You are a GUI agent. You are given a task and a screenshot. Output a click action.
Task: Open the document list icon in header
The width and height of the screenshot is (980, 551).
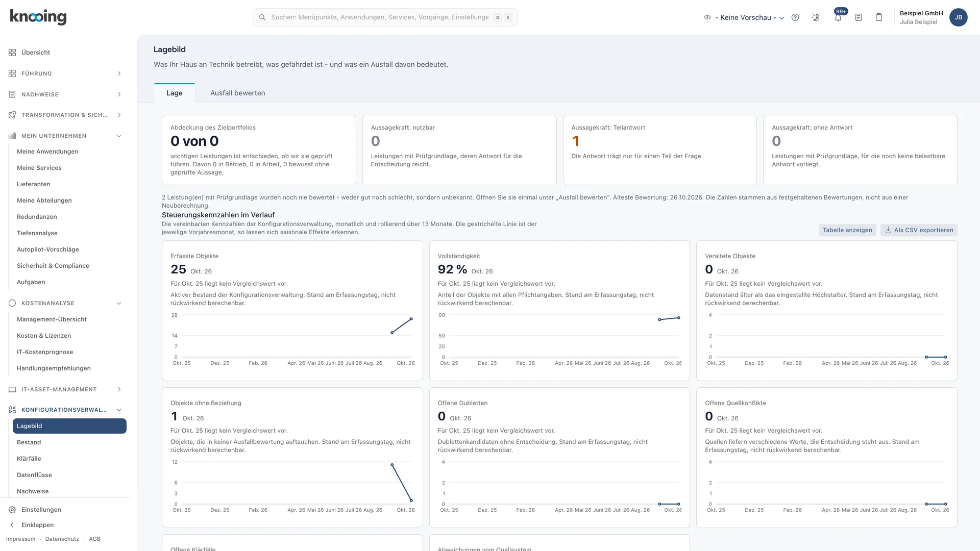[x=859, y=17]
